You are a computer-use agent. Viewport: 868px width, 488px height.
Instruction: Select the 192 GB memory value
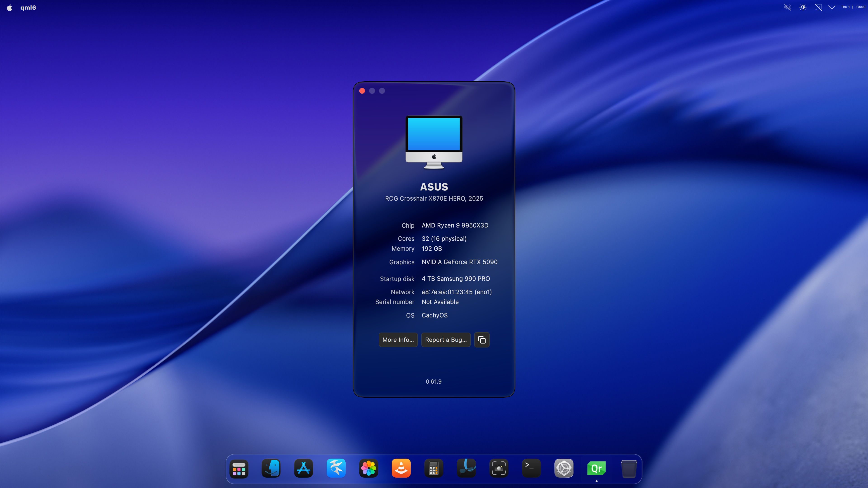click(x=432, y=249)
